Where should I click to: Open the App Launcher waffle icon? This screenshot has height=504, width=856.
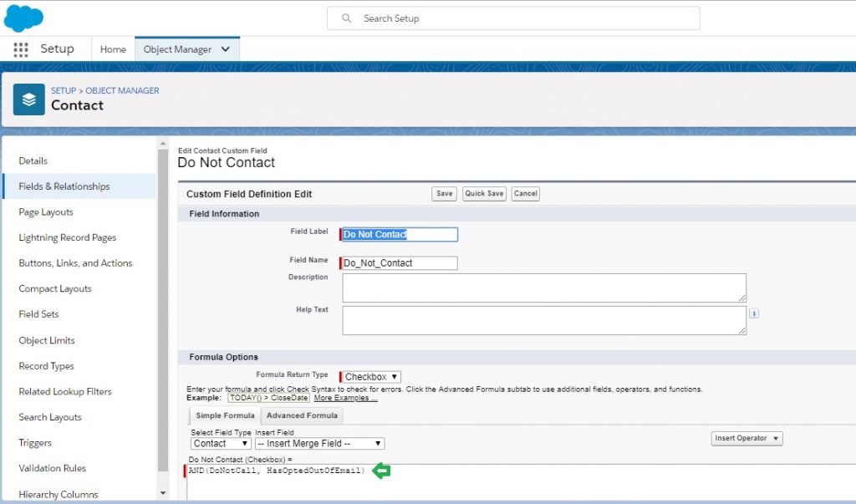click(20, 49)
